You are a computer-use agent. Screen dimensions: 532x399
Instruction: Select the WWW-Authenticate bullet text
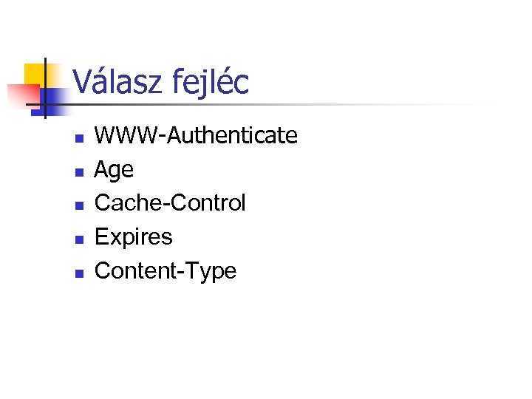coord(196,136)
